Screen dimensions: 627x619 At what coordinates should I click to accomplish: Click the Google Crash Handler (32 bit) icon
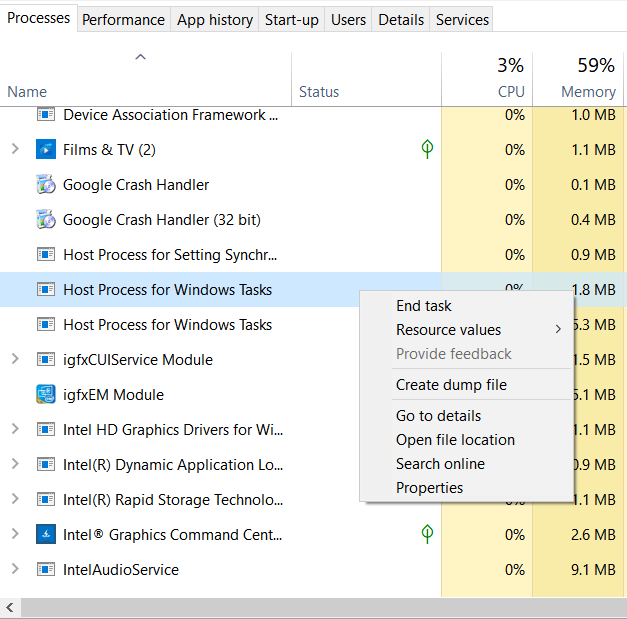pos(45,220)
